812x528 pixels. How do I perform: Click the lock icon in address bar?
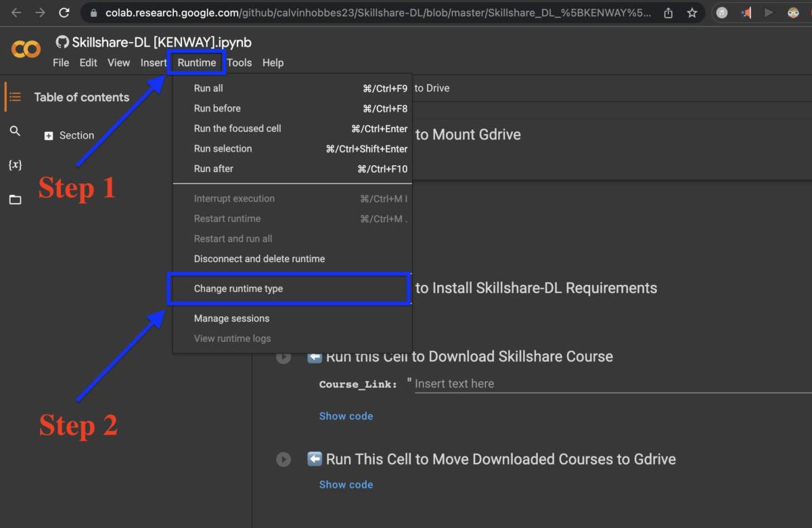93,13
